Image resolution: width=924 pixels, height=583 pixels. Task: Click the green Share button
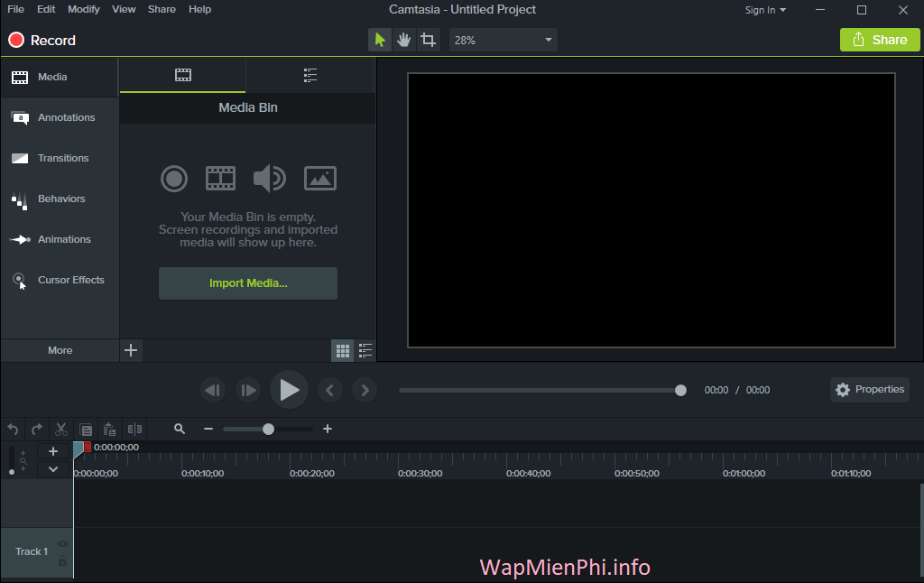pyautogui.click(x=879, y=40)
